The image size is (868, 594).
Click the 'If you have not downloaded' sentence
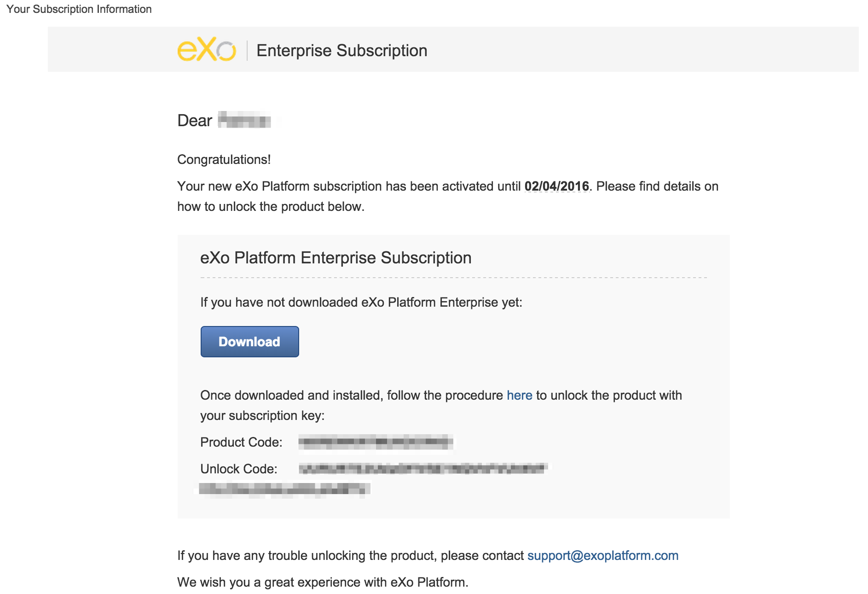coord(361,303)
